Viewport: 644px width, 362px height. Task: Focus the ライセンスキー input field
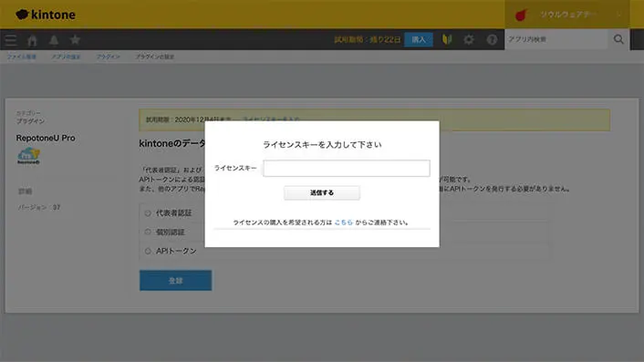(347, 169)
